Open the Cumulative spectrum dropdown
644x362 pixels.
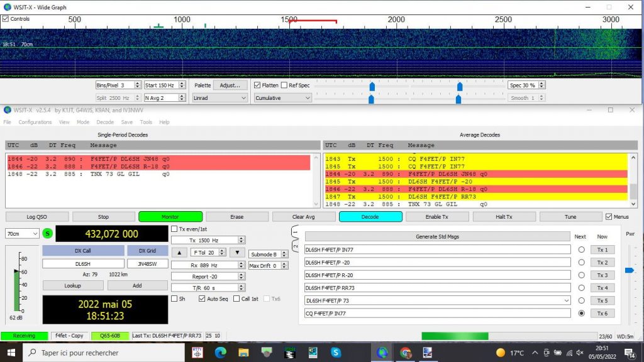(282, 98)
